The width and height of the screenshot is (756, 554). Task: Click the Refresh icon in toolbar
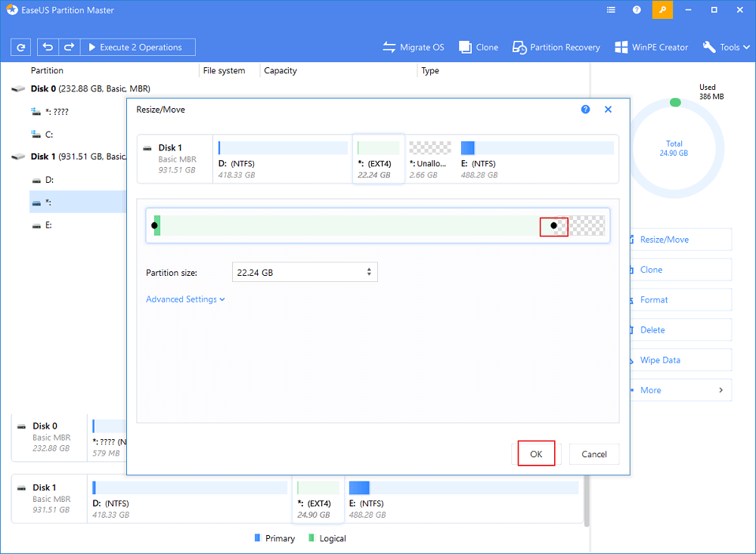click(21, 47)
